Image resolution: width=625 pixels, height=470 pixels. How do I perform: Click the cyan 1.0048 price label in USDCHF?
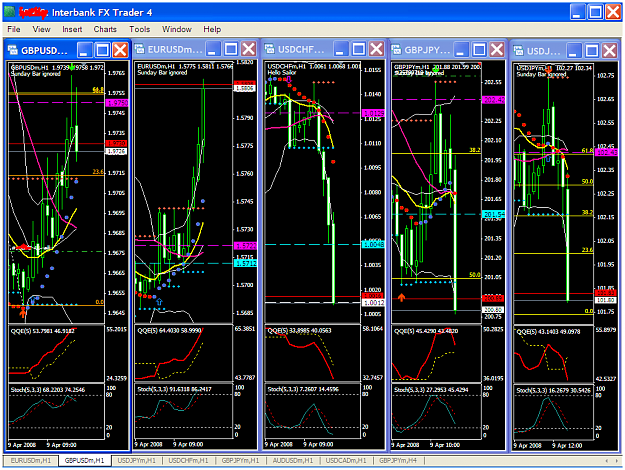coord(373,244)
